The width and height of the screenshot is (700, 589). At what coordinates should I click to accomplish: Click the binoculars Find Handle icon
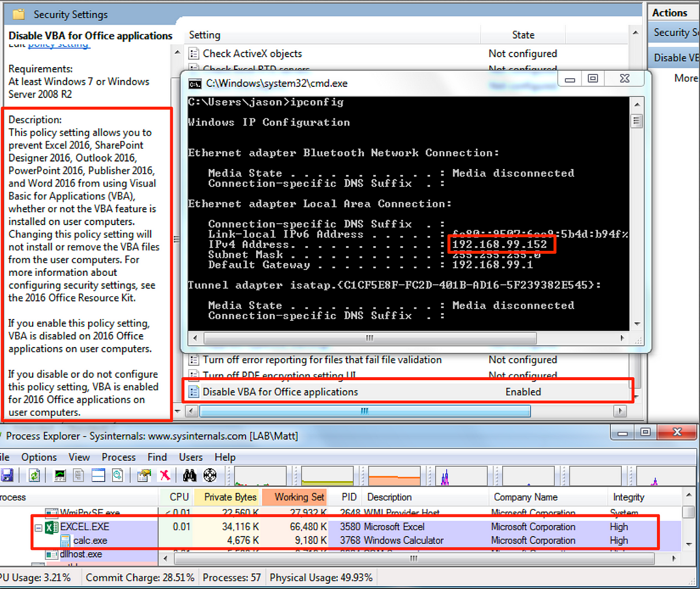190,475
